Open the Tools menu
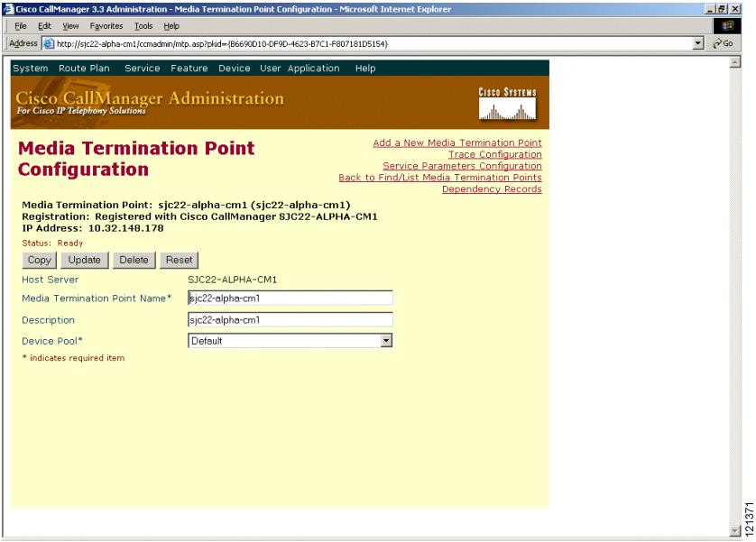 (143, 26)
